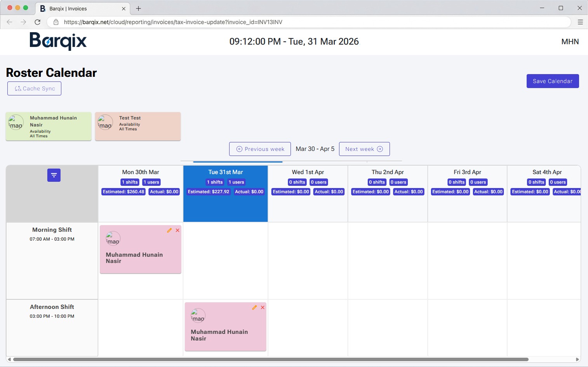588x367 pixels.
Task: Select the Test Test employee card
Action: (x=138, y=126)
